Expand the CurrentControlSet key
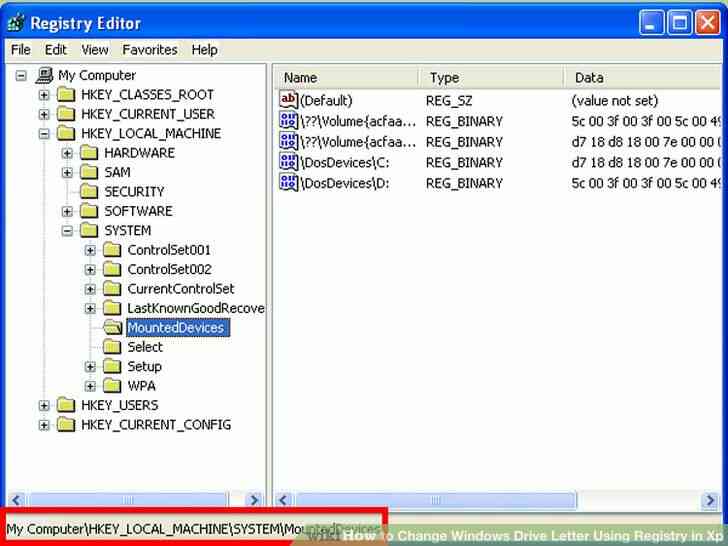This screenshot has width=728, height=546. tap(91, 289)
